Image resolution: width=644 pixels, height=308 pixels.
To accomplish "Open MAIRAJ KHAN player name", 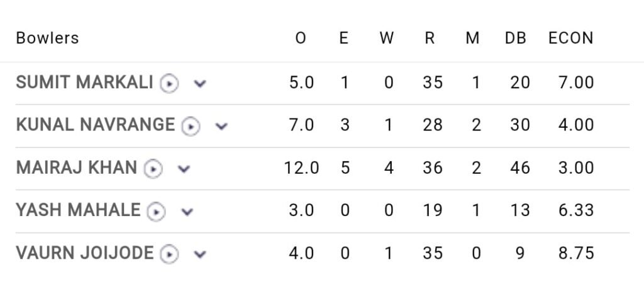I will [76, 168].
